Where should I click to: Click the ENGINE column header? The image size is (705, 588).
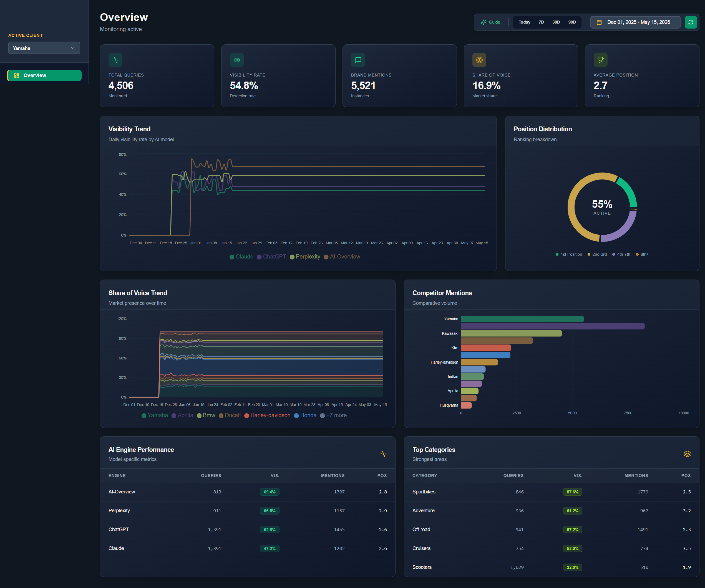coord(117,475)
